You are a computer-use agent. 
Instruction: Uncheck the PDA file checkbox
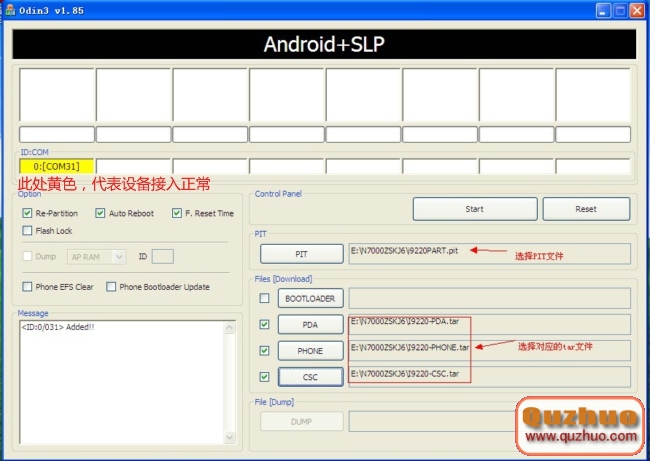tap(264, 324)
